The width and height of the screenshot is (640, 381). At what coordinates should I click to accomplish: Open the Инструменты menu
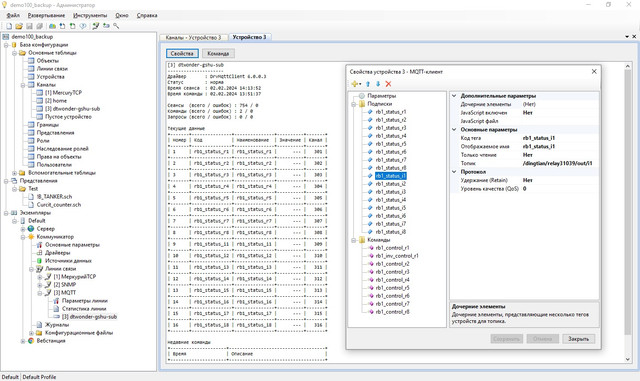[x=90, y=16]
